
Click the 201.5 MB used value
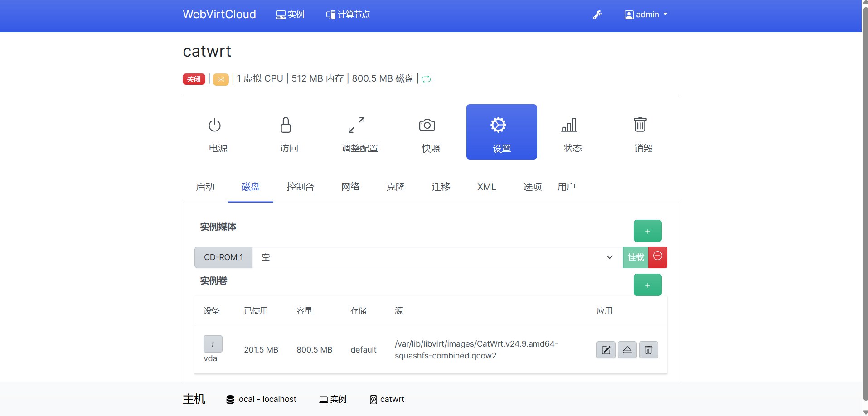click(x=261, y=350)
